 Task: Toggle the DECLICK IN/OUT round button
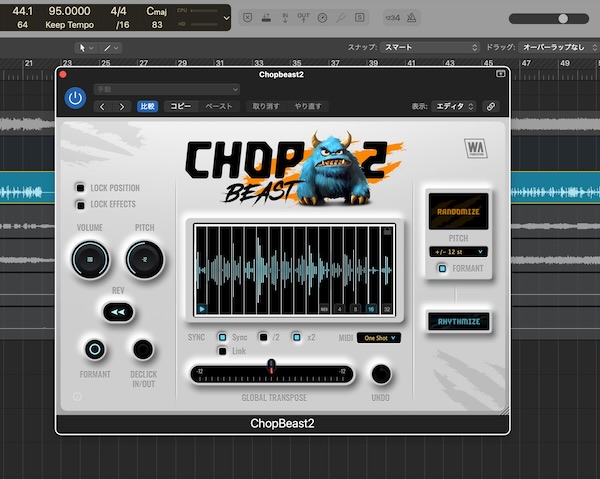coord(143,349)
